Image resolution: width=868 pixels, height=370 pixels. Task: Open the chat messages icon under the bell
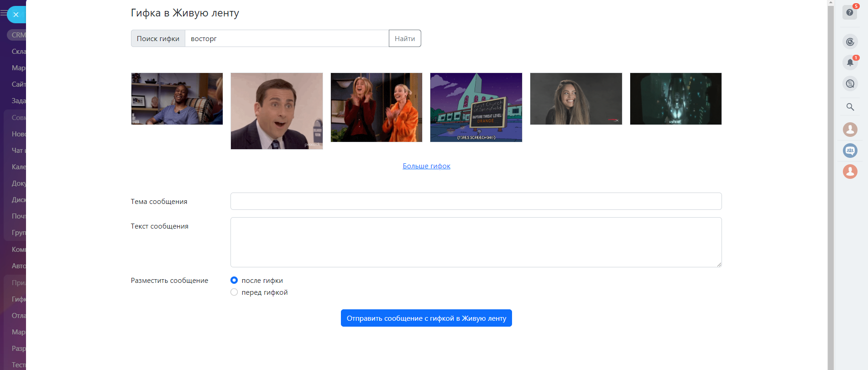click(850, 83)
